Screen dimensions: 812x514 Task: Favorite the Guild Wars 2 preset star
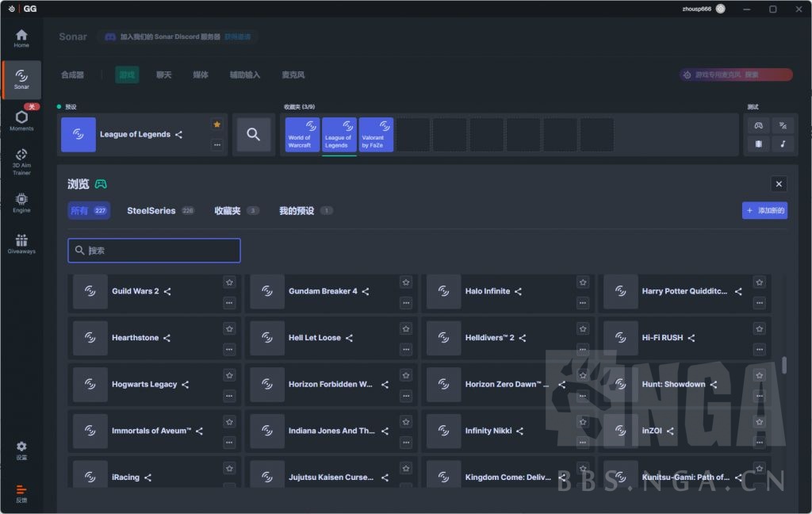click(229, 282)
